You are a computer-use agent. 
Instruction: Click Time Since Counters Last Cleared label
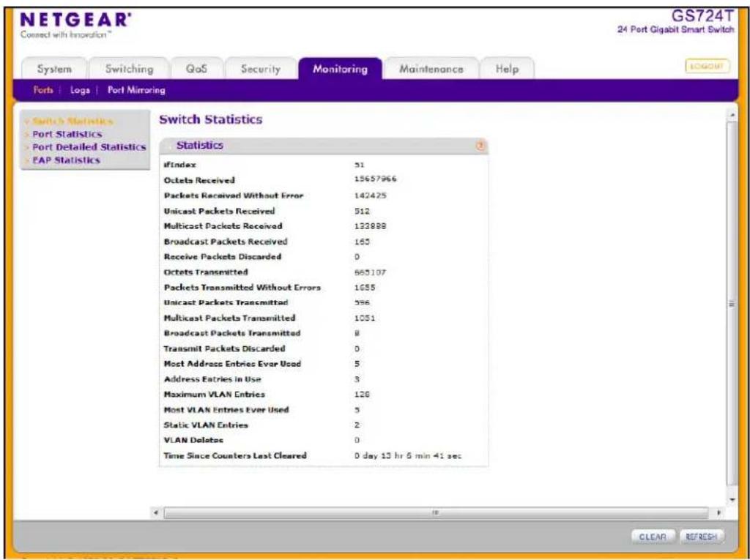[235, 456]
